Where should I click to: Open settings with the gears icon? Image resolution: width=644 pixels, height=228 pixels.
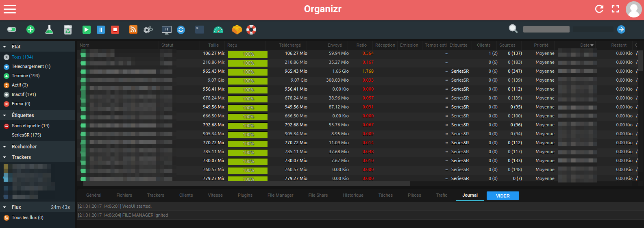(x=148, y=29)
